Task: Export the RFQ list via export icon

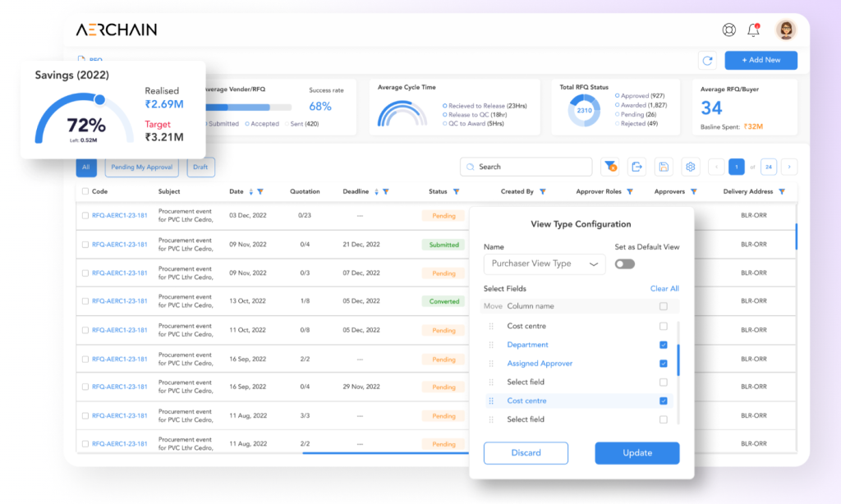Action: (637, 167)
